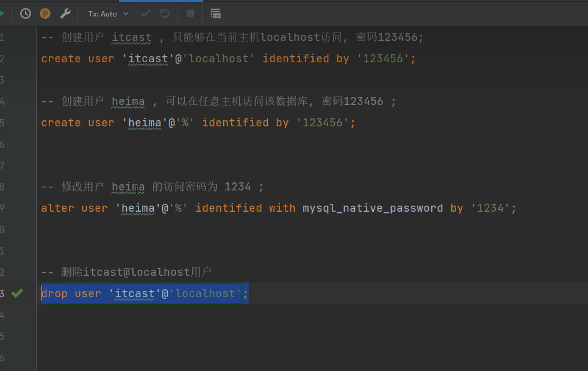Image resolution: width=588 pixels, height=371 pixels.
Task: Click the 'alter' keyword
Action: [x=57, y=209]
